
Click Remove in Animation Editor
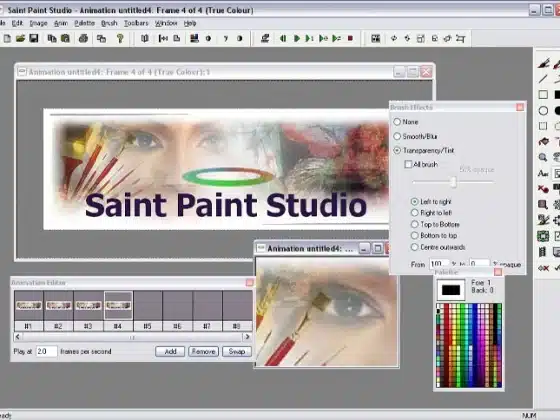(203, 351)
